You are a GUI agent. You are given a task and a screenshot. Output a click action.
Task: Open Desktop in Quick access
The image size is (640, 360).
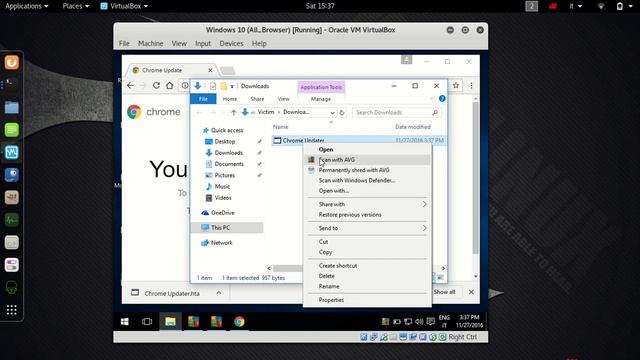tap(225, 141)
